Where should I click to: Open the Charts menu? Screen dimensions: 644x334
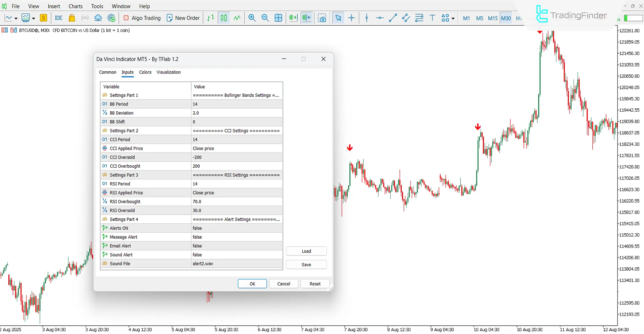pyautogui.click(x=75, y=6)
